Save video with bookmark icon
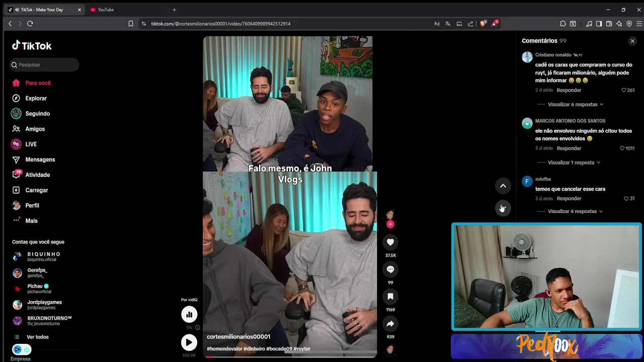Viewport: 644px width, 362px height. [x=390, y=297]
